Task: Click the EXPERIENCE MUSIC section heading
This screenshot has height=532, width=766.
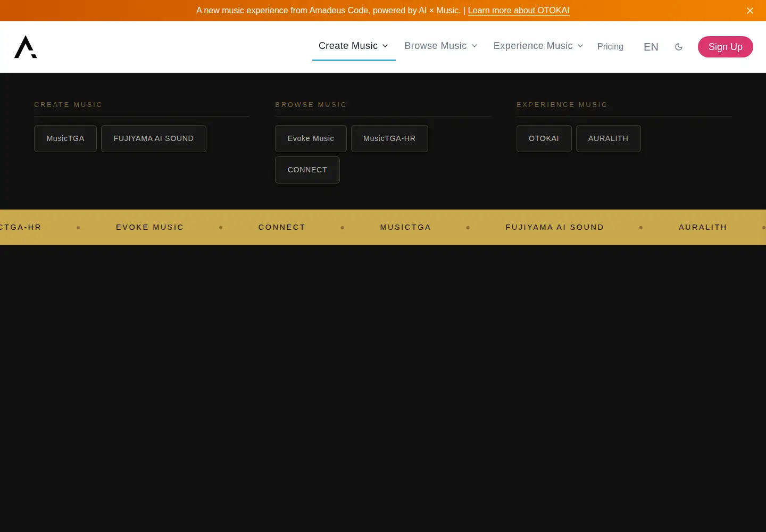Action: (562, 105)
